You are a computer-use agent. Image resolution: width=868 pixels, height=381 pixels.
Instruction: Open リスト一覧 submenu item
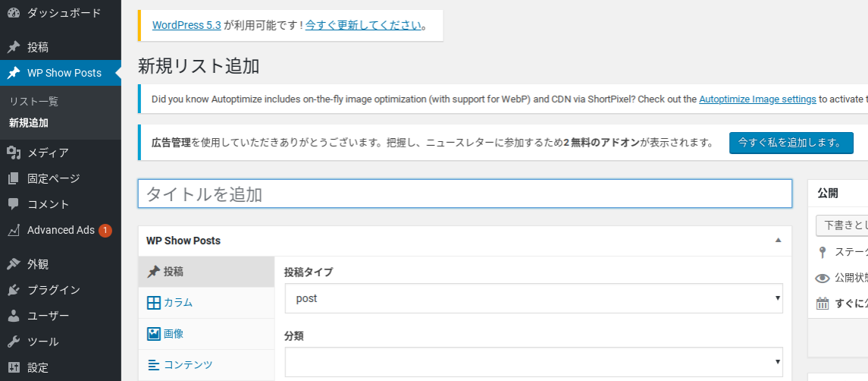33,102
